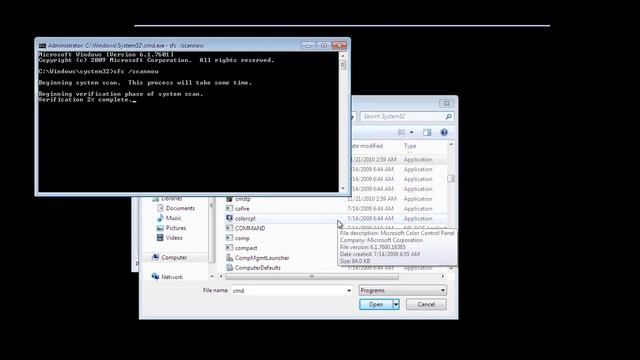Select the CompMgmtLauncher file
The height and width of the screenshot is (360, 640).
click(x=262, y=258)
